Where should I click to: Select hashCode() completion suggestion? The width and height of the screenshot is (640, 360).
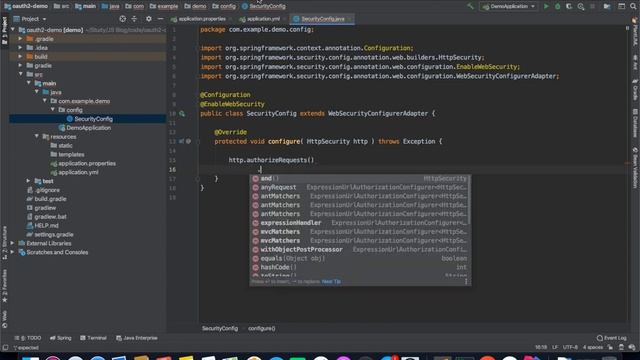click(x=360, y=267)
